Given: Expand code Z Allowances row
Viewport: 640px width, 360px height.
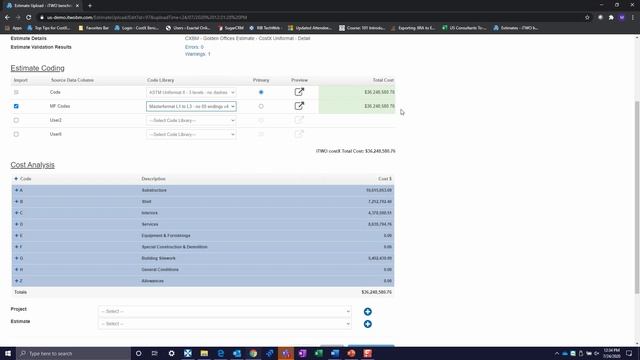Looking at the screenshot, I should tap(17, 281).
